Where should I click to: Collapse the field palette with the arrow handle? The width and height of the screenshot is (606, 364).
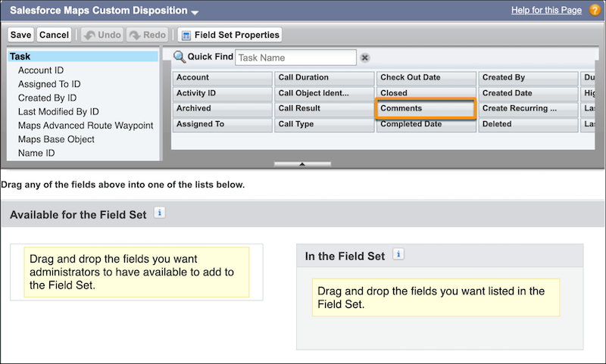(302, 164)
